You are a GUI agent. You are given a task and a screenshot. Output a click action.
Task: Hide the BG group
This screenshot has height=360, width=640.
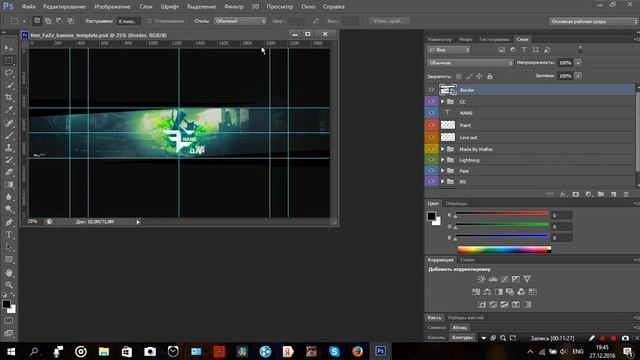(431, 181)
